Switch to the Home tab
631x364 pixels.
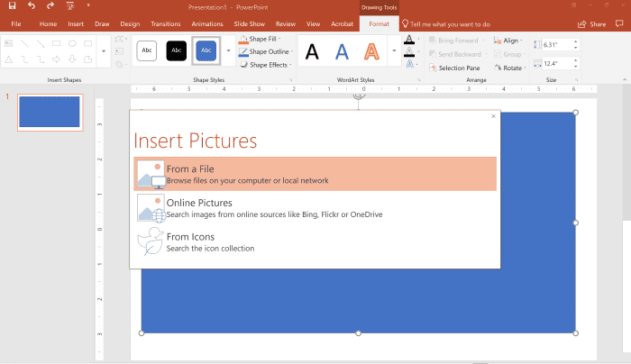pos(48,24)
